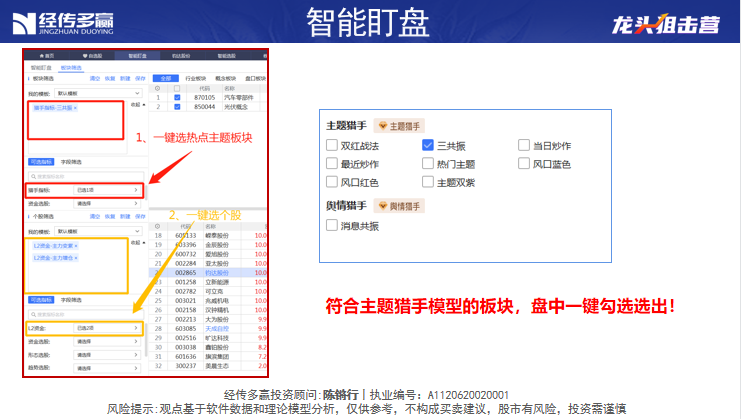Uncheck the 870105 汽车零部件 row checkbox

[x=177, y=97]
